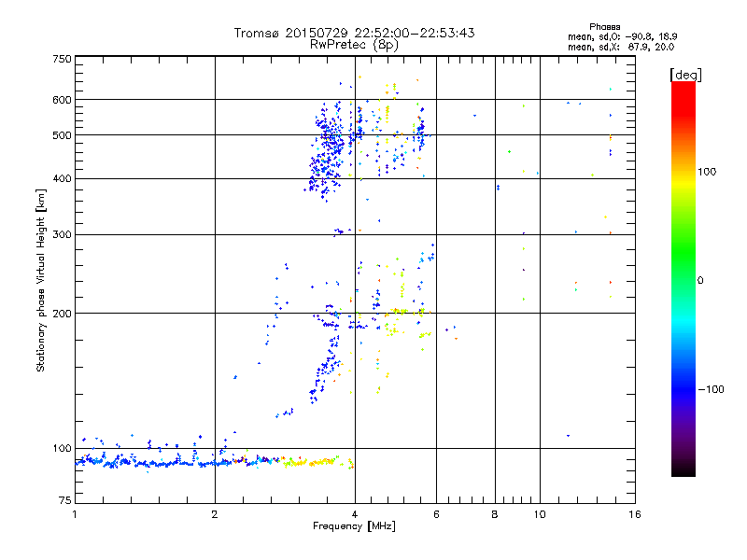Image resolution: width=747 pixels, height=560 pixels.
Task: Click the y-axis tick label '300'
Action: coord(62,235)
